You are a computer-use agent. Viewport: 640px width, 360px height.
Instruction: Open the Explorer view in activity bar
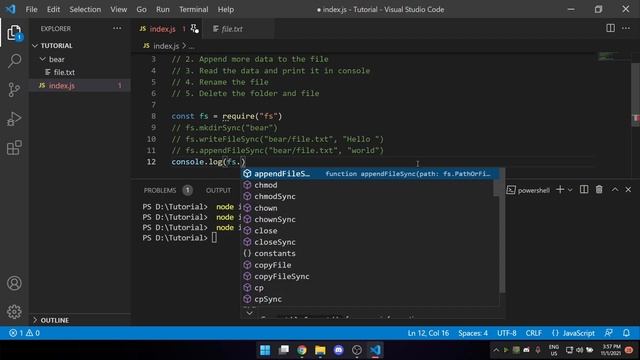coord(14,33)
